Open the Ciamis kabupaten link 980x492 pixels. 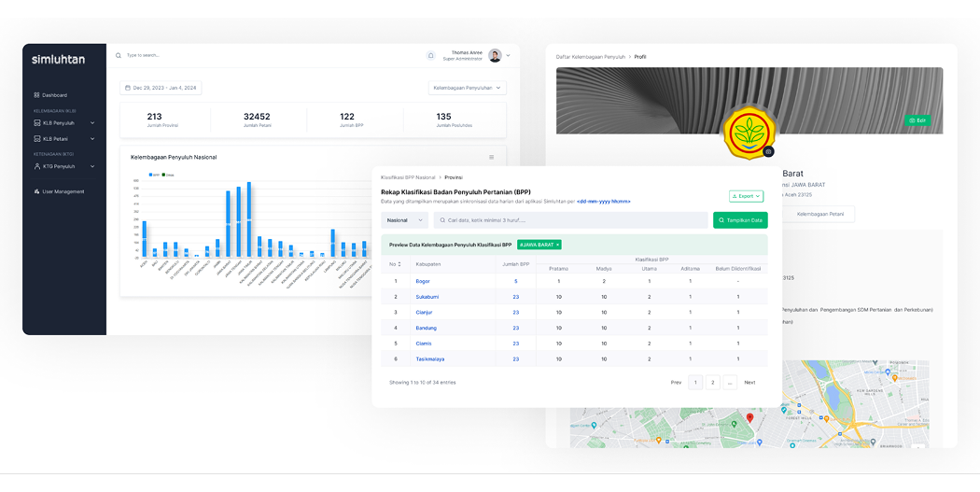pos(424,344)
